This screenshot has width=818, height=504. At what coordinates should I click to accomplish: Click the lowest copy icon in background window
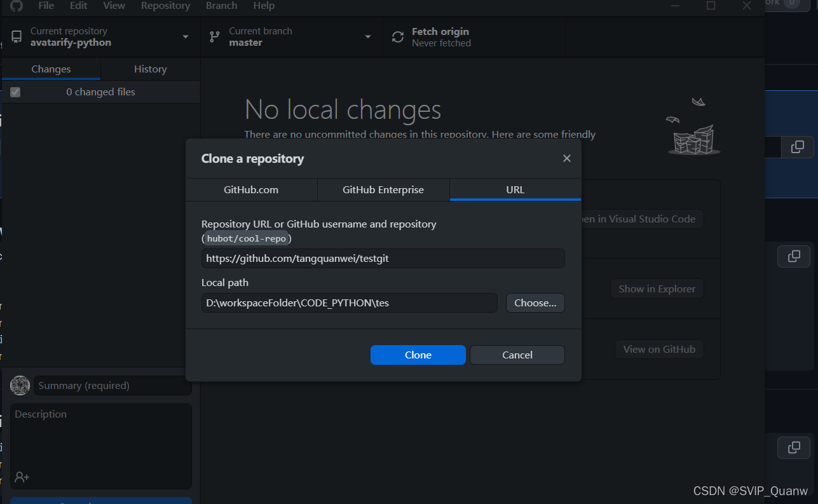[x=794, y=447]
